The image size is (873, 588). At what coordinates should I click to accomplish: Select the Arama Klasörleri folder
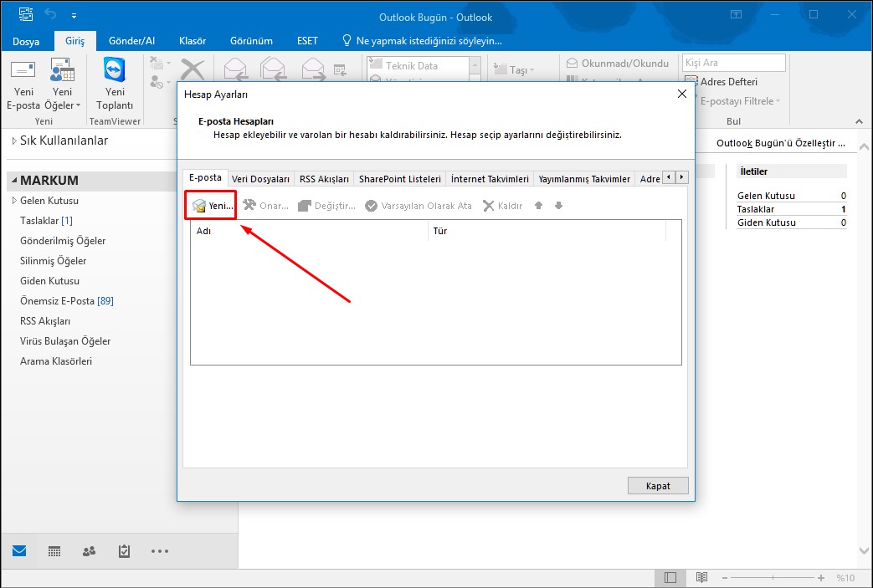56,361
